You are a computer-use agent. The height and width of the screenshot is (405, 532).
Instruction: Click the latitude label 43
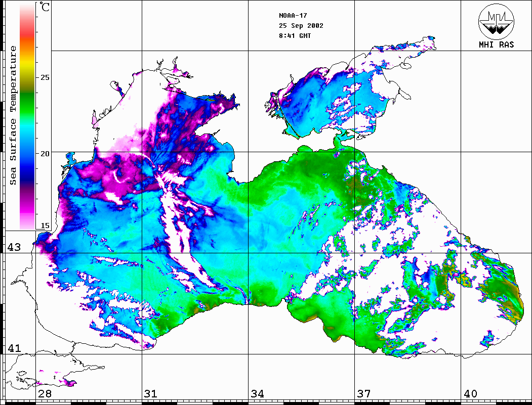click(x=14, y=247)
